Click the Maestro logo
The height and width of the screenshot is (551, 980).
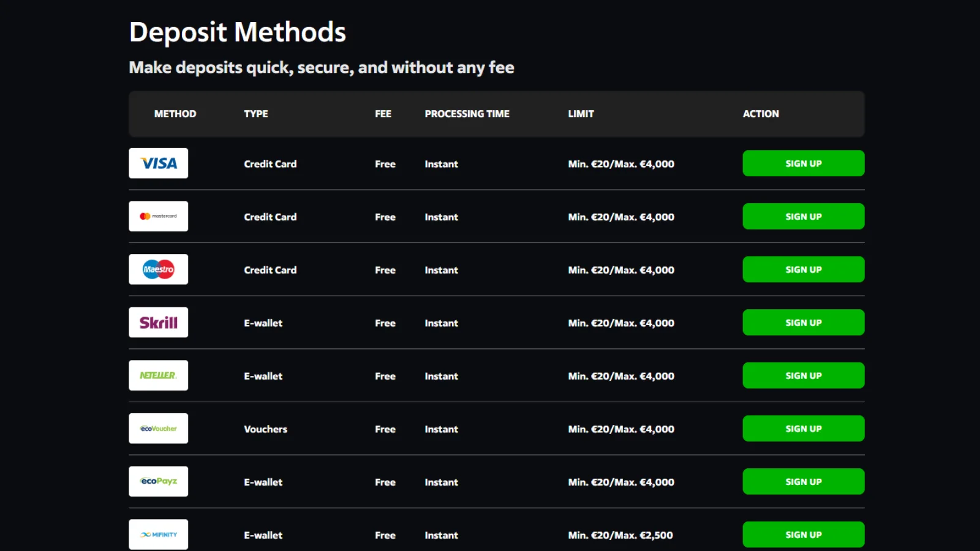(x=158, y=269)
